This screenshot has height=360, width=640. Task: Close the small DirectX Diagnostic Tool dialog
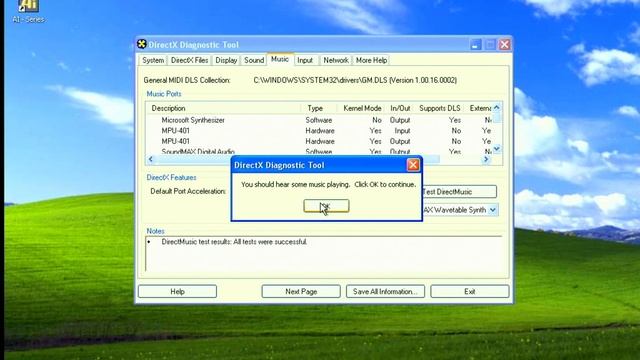tap(413, 165)
